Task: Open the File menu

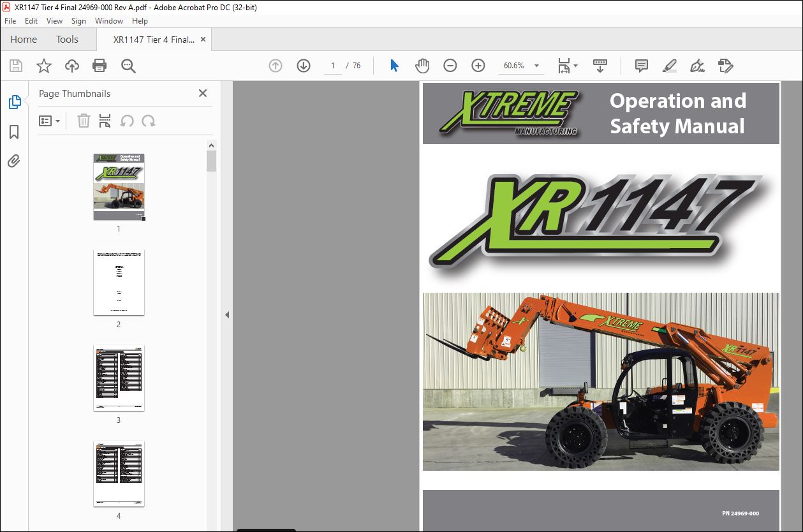Action: pyautogui.click(x=10, y=21)
